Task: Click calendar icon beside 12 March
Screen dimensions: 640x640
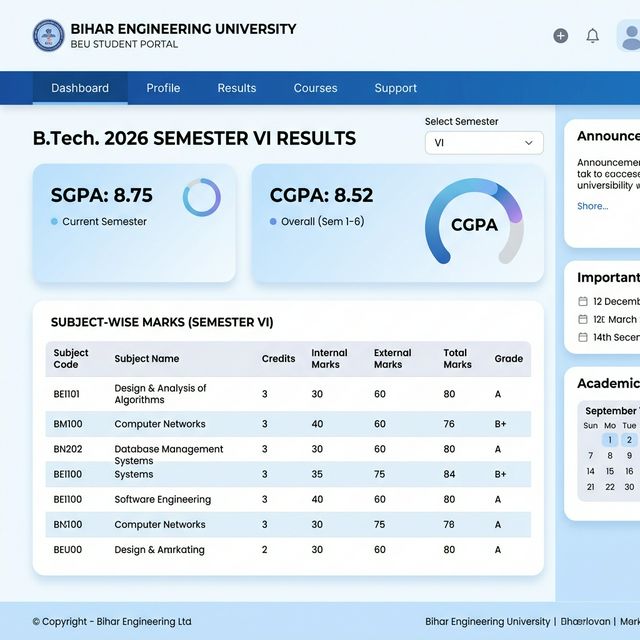Action: coord(583,319)
